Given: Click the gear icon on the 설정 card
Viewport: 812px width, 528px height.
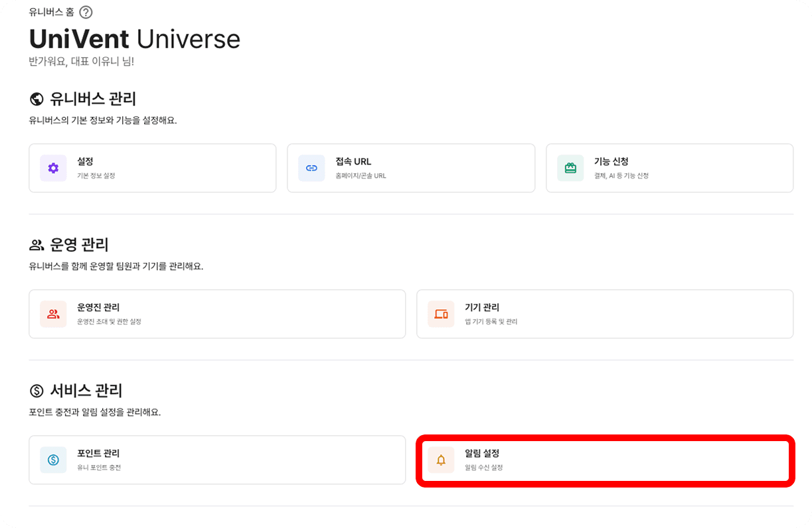Looking at the screenshot, I should [x=53, y=168].
